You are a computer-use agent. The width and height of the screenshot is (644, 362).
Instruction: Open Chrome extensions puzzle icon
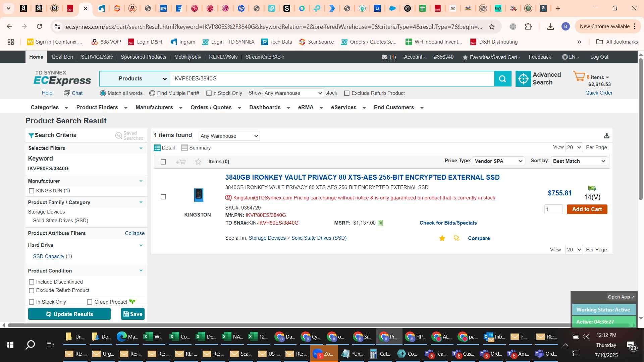point(528,26)
